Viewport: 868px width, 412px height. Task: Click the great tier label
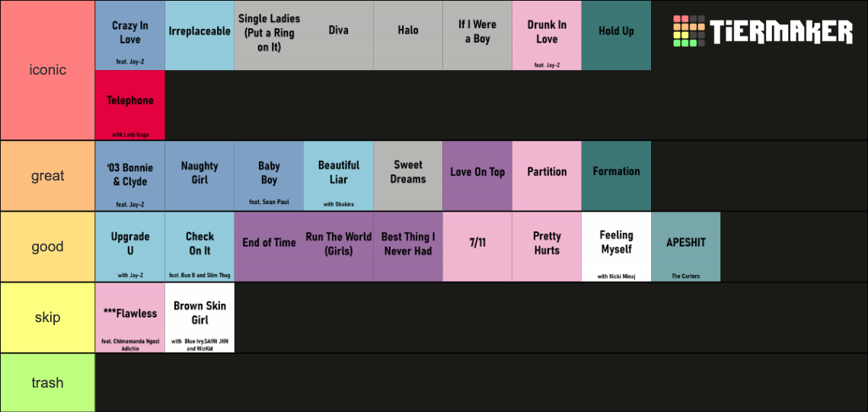(48, 176)
